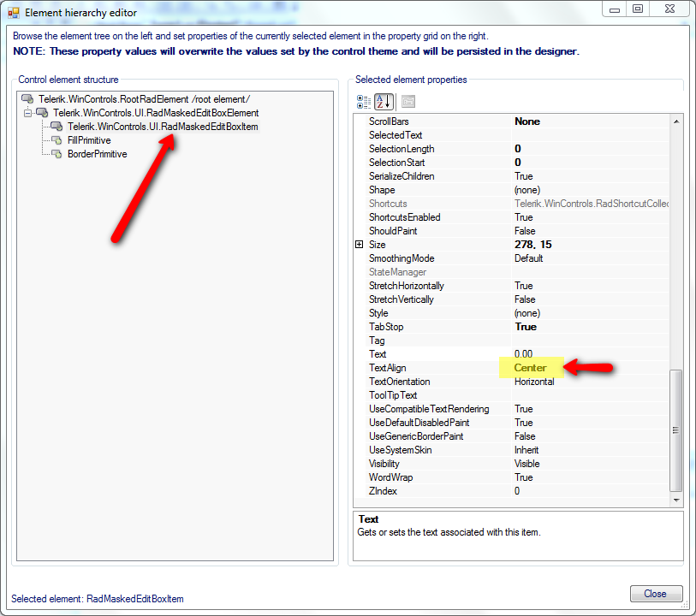Change UseDefaultDisabledPaint True value
This screenshot has width=696, height=616.
(x=591, y=423)
